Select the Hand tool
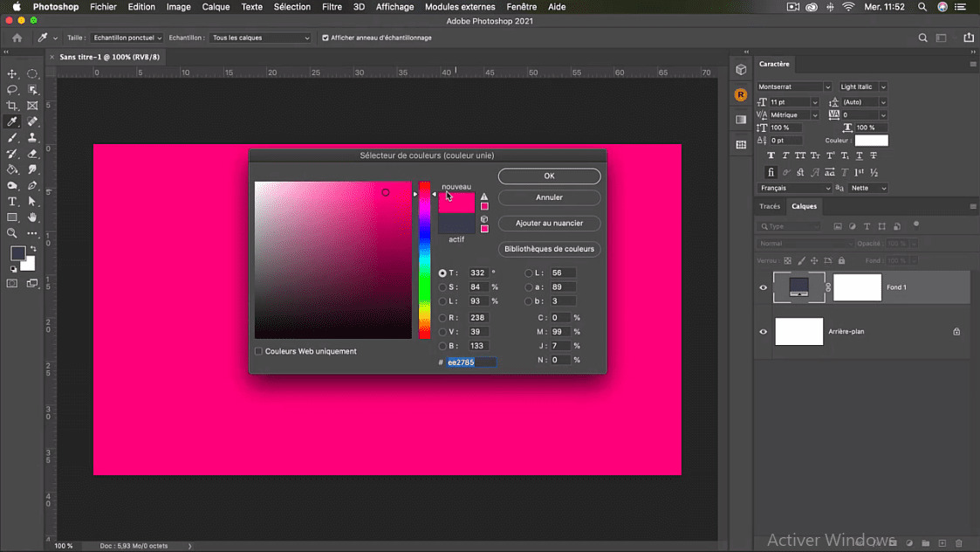The width and height of the screenshot is (980, 552). point(32,217)
